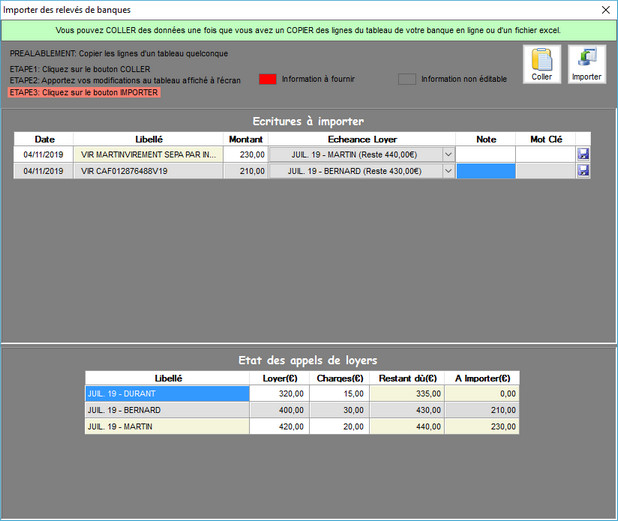This screenshot has width=618, height=521.
Task: Open the JUIL. 19 - MARTIN echeance dropdown
Action: [x=448, y=155]
